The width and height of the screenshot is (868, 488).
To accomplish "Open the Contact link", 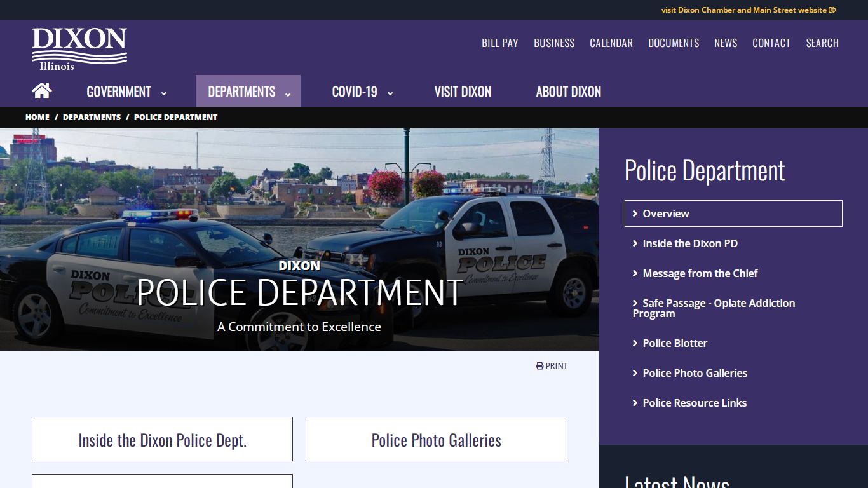I will pyautogui.click(x=771, y=43).
